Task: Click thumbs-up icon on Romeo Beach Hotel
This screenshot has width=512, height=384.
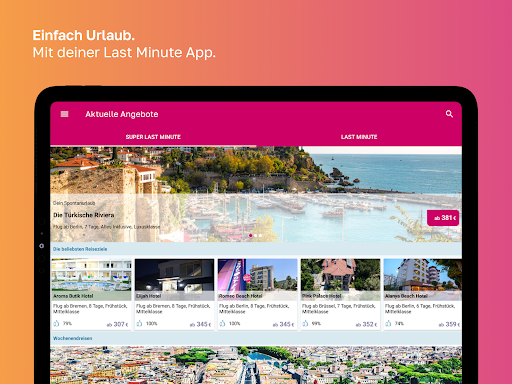Action: 223,324
